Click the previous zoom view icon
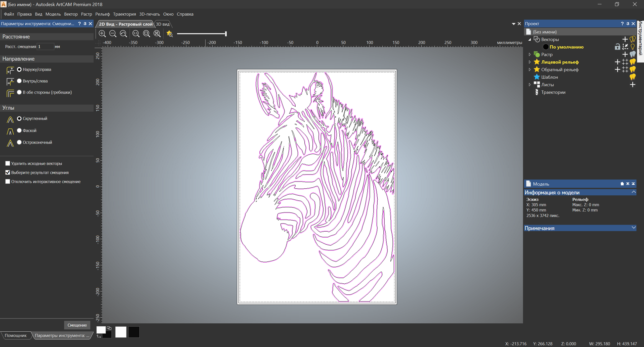The width and height of the screenshot is (644, 347). pos(123,34)
